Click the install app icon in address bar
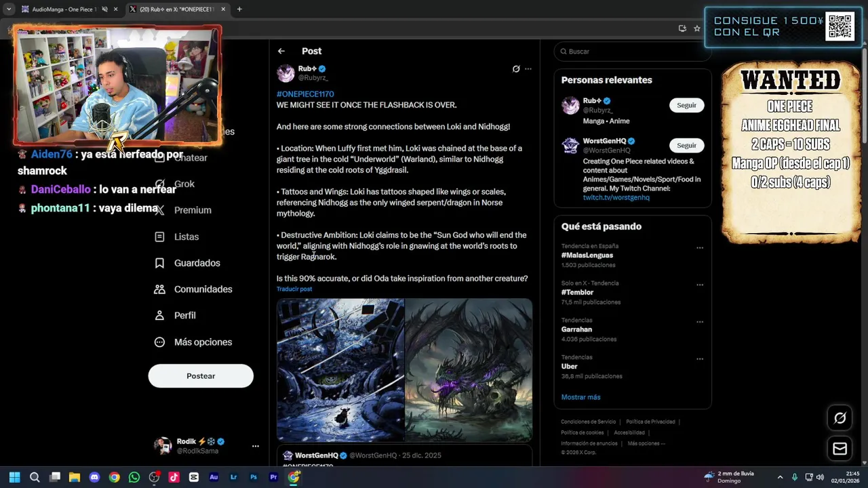The image size is (868, 488). click(x=682, y=28)
